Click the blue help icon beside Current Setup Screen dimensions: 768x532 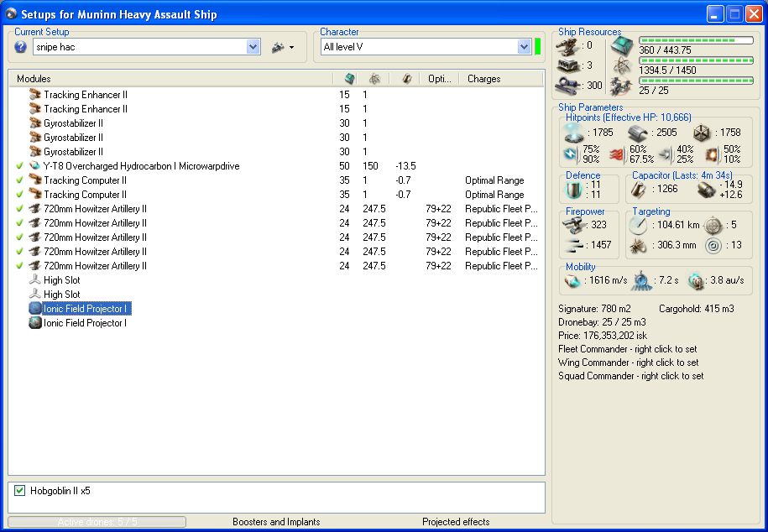(21, 48)
